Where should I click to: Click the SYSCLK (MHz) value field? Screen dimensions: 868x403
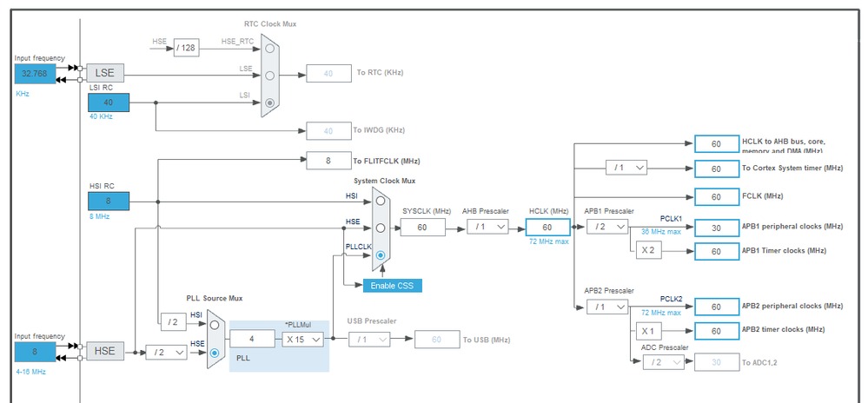[422, 227]
